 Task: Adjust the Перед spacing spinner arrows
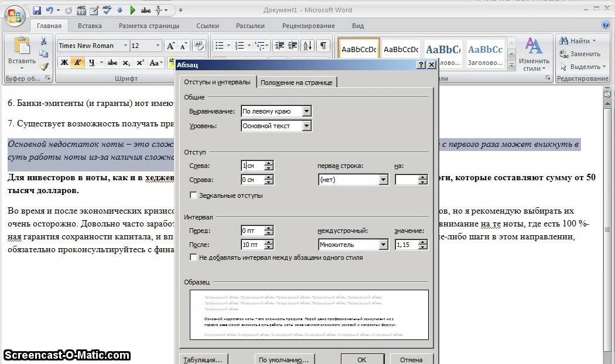269,231
